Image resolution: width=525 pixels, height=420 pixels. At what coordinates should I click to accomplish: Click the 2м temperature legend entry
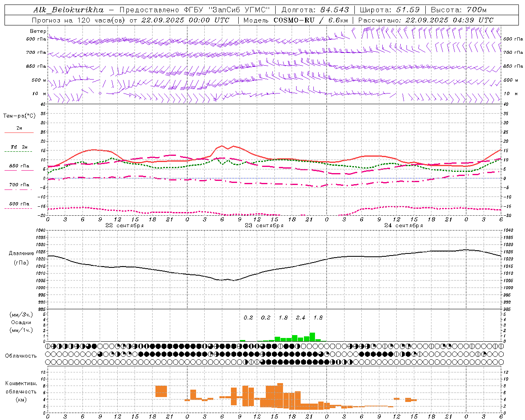pos(19,128)
